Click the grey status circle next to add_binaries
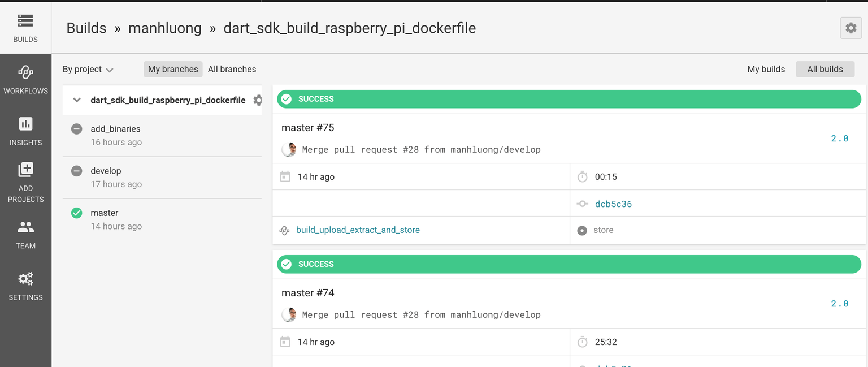Screen dimensions: 868x367 coord(76,129)
